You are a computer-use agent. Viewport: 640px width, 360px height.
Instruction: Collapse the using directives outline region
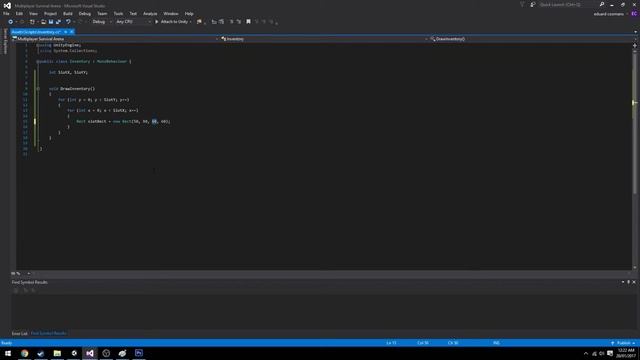click(x=38, y=45)
